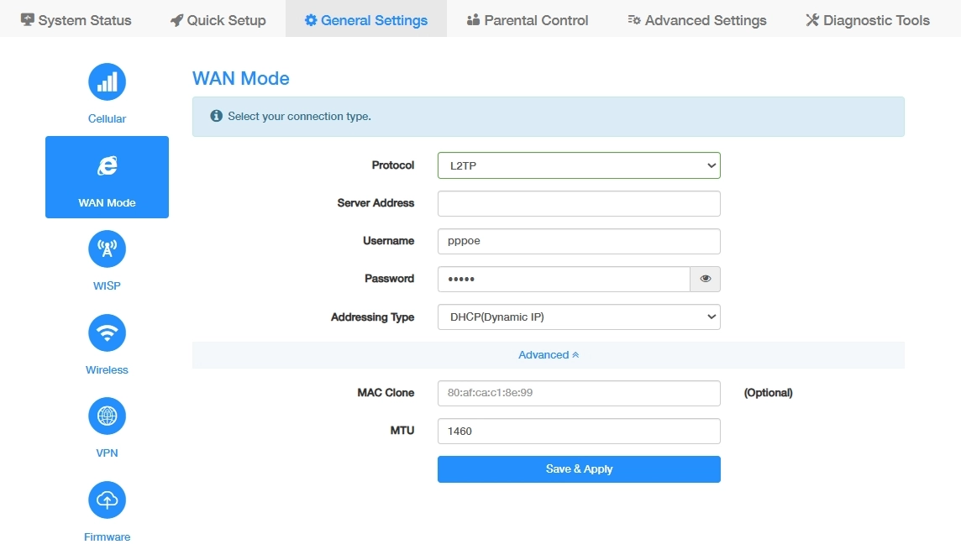
Task: Open the Quick Setup tab
Action: pyautogui.click(x=218, y=20)
